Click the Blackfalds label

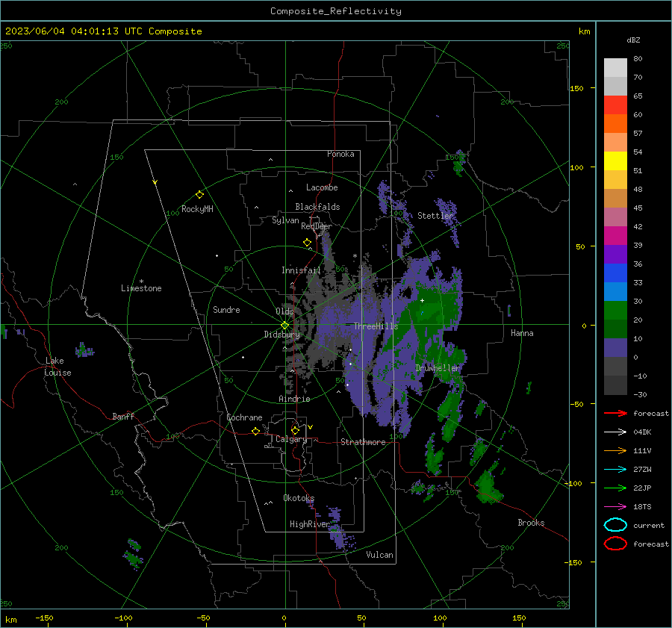[x=317, y=207]
